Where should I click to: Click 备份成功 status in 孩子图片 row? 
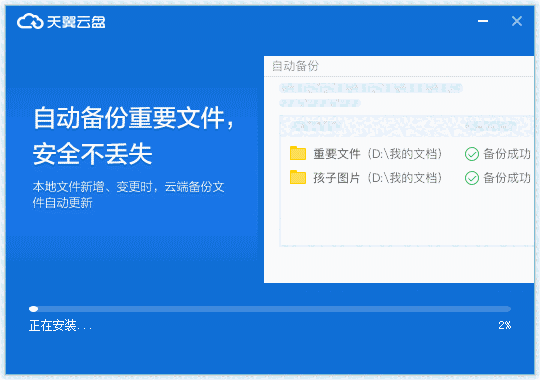507,178
